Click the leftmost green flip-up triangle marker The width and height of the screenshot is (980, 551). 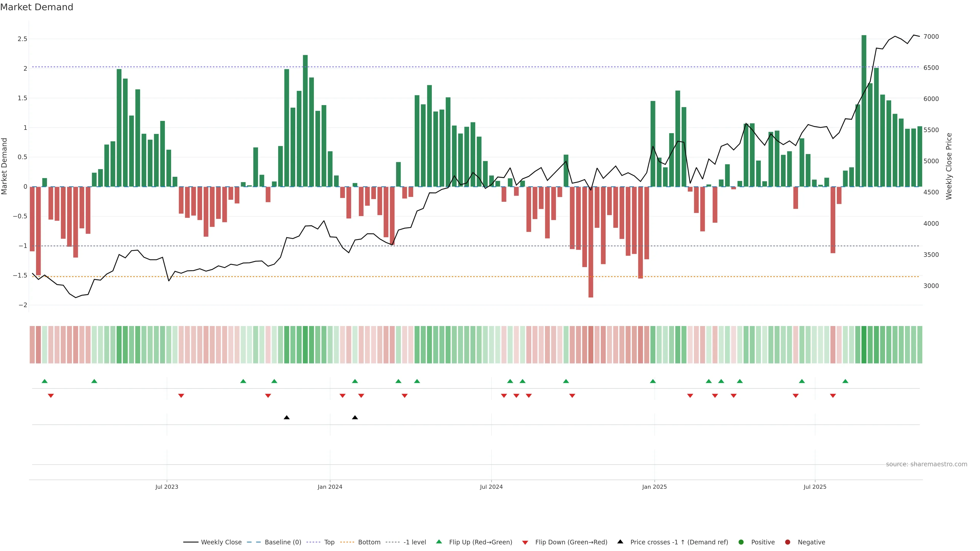[x=44, y=381]
